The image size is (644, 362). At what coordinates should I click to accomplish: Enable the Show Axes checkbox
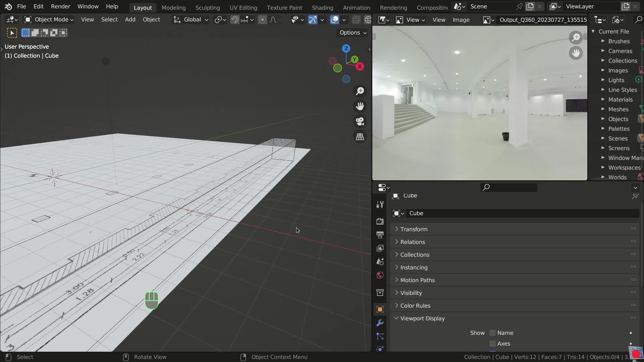coord(492,344)
